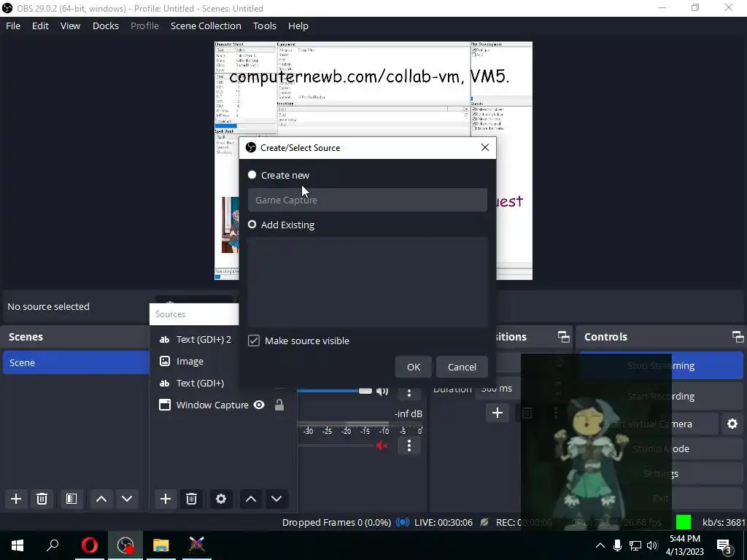Toggle the Make source visible checkbox
This screenshot has width=747, height=560.
(x=253, y=341)
